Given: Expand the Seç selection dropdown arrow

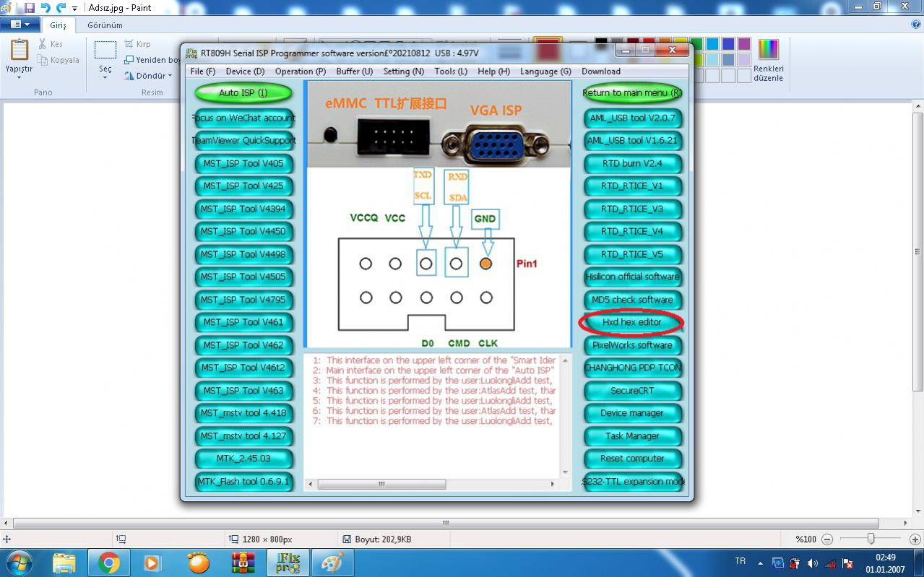Looking at the screenshot, I should point(105,78).
